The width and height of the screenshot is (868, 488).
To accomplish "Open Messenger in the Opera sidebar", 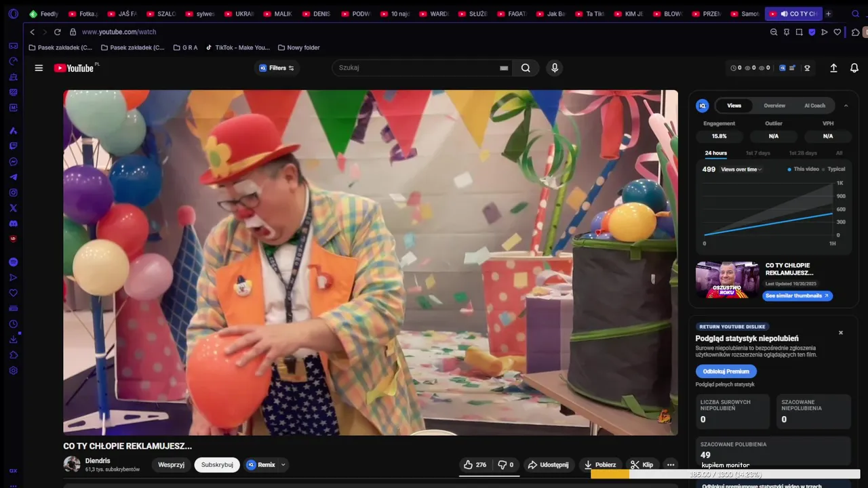I will [14, 161].
